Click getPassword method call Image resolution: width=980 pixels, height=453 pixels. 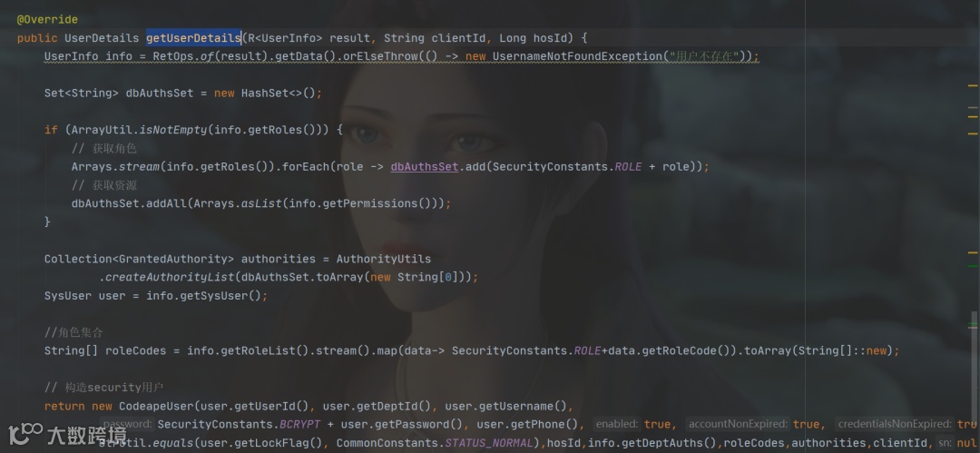click(x=412, y=425)
